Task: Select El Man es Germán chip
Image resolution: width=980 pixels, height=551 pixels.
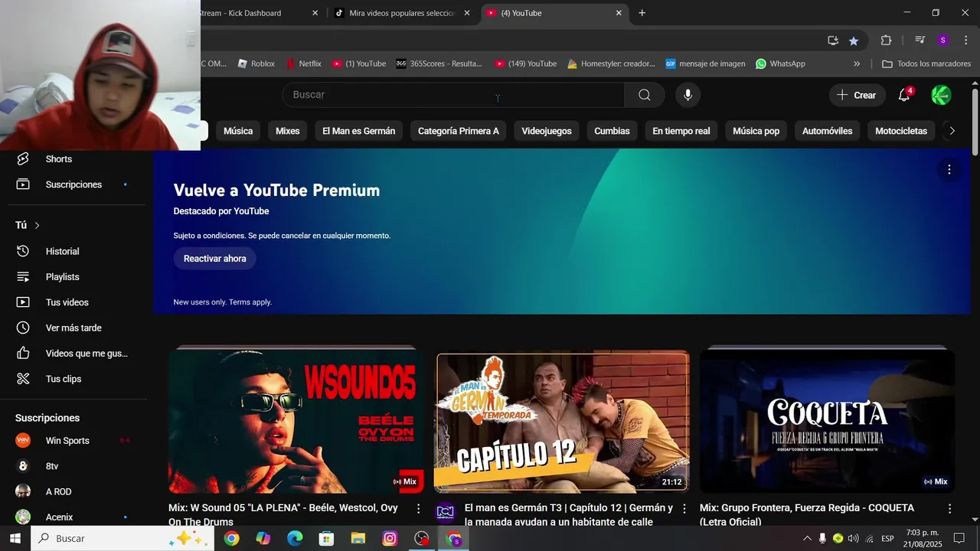Action: tap(359, 131)
